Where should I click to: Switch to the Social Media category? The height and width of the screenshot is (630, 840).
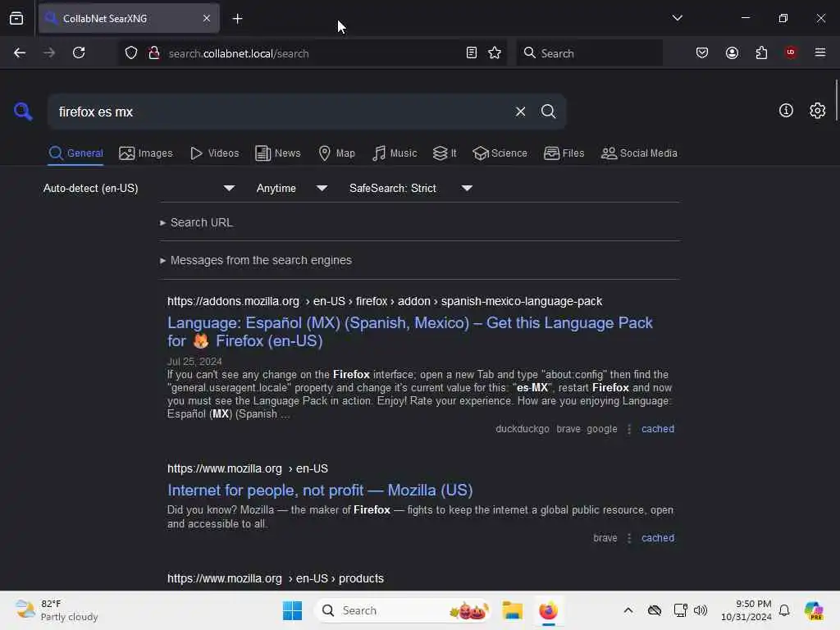click(x=639, y=153)
